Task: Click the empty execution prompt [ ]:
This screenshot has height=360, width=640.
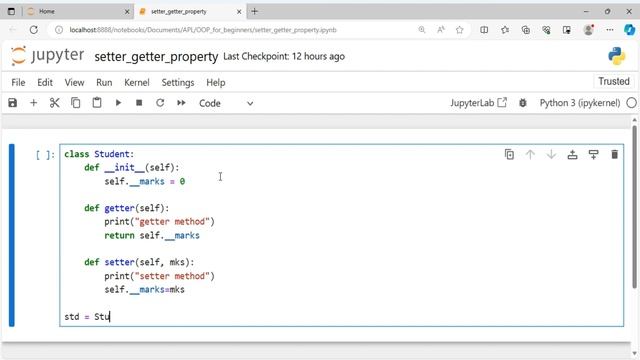Action: (45, 155)
